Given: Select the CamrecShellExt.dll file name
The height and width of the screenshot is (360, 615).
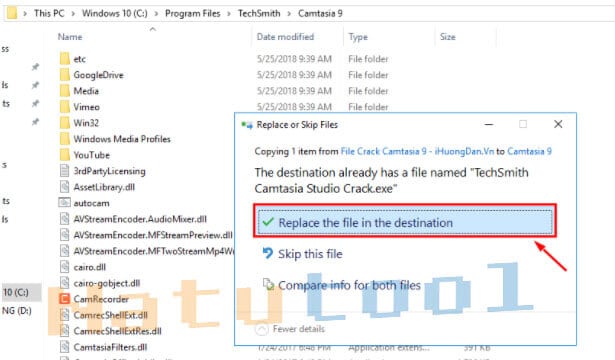Looking at the screenshot, I should [111, 315].
